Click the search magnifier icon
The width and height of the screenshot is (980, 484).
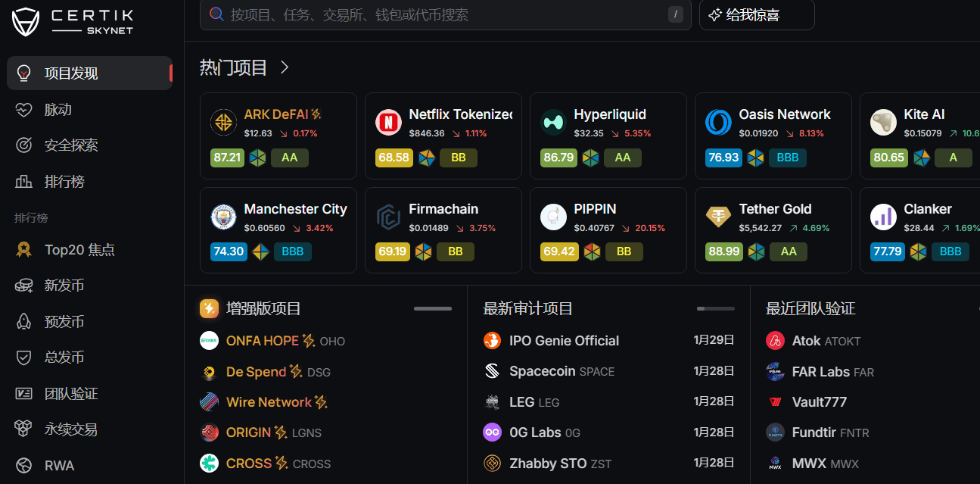click(x=216, y=14)
